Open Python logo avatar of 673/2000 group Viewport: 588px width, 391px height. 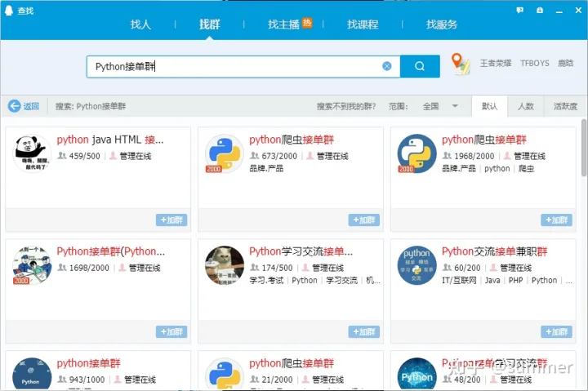pyautogui.click(x=225, y=153)
